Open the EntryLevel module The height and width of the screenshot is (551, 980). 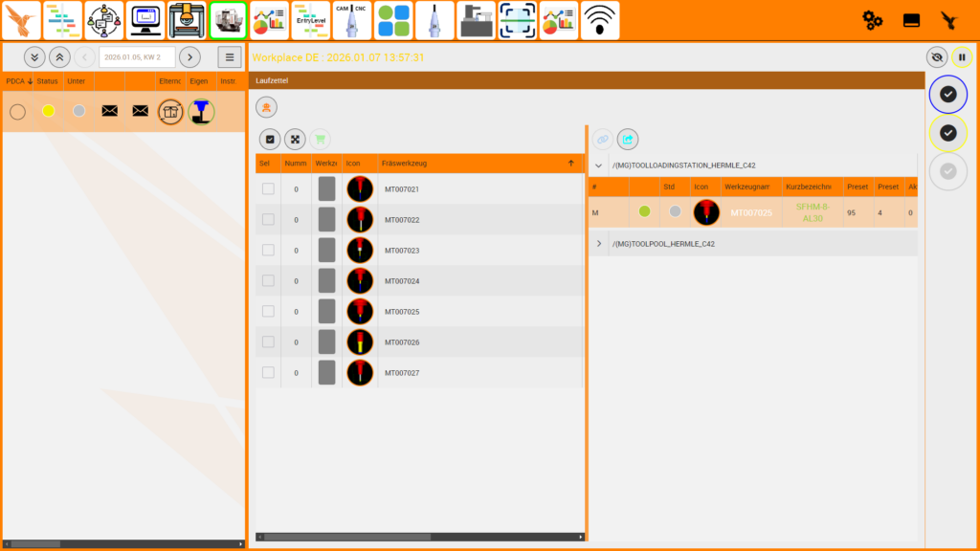311,20
